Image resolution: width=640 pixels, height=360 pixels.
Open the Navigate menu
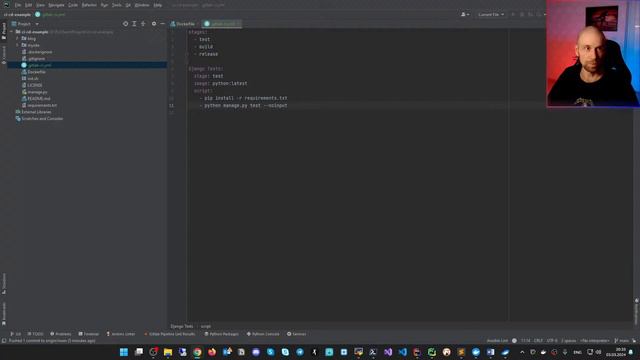coord(56,5)
